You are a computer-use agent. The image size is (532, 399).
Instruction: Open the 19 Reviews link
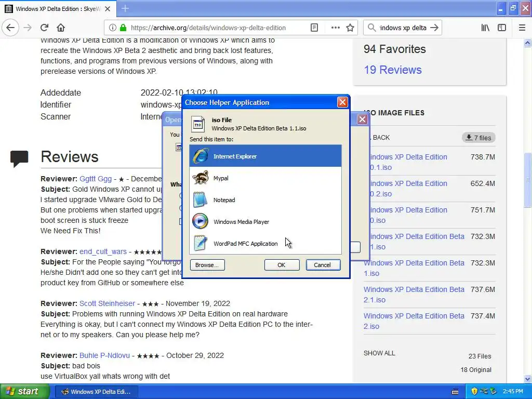pos(393,70)
